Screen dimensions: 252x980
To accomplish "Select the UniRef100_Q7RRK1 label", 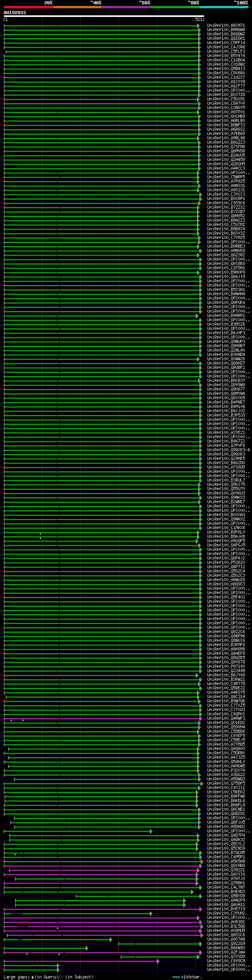I will click(x=226, y=883).
